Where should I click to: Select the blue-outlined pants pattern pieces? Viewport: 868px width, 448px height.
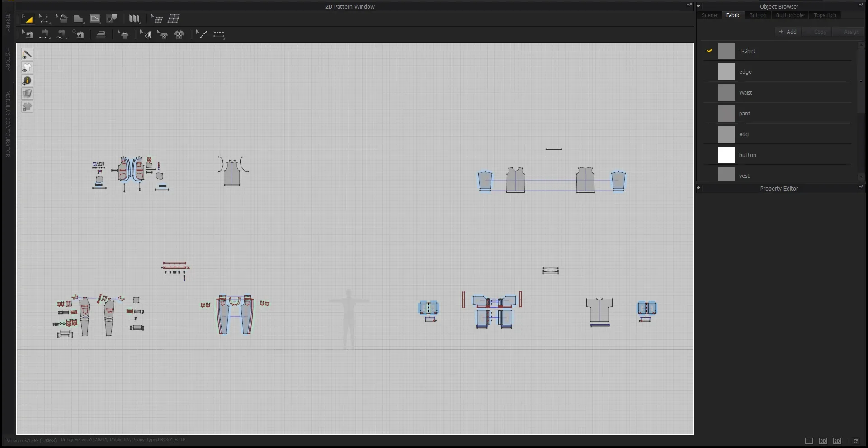coord(235,315)
